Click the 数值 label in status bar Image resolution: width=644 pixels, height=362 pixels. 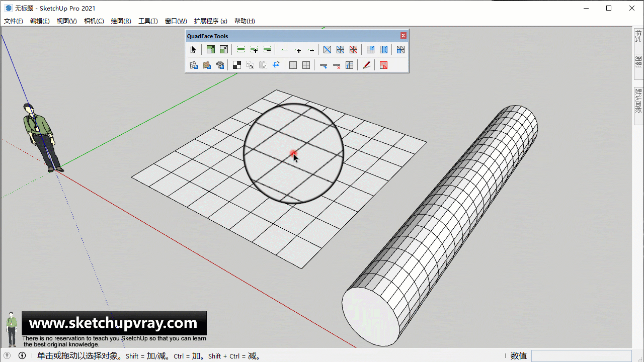point(519,356)
